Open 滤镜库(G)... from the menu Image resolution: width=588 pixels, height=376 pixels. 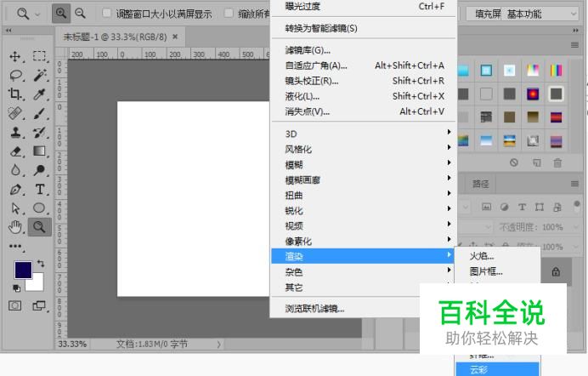(x=363, y=50)
